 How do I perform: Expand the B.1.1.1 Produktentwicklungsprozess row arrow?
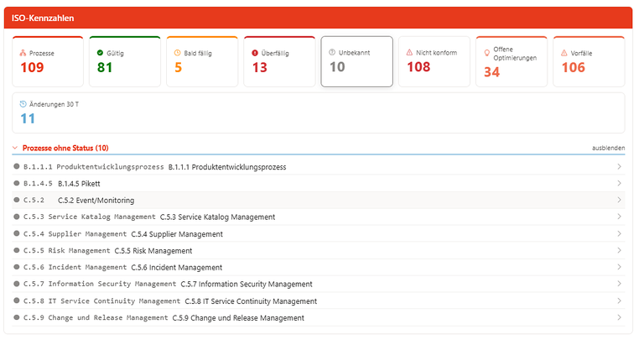[x=619, y=166]
